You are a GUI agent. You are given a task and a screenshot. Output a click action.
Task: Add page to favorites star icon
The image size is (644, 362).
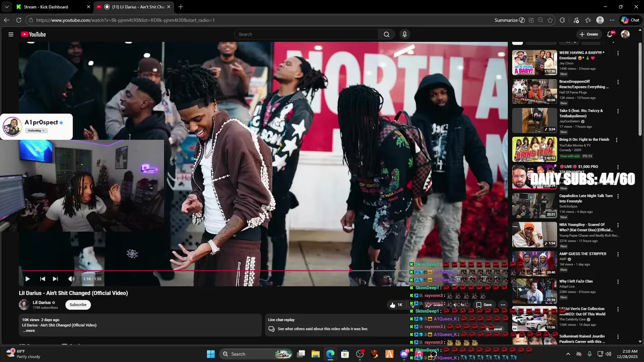tap(550, 20)
